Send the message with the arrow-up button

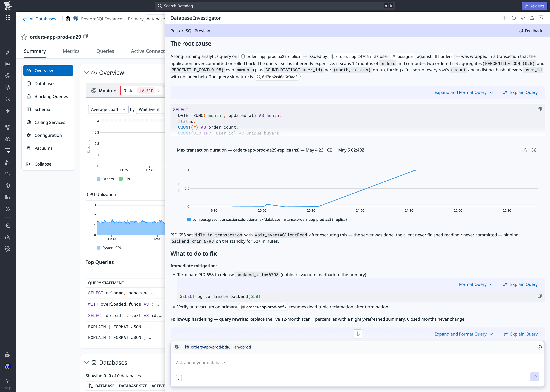534,377
